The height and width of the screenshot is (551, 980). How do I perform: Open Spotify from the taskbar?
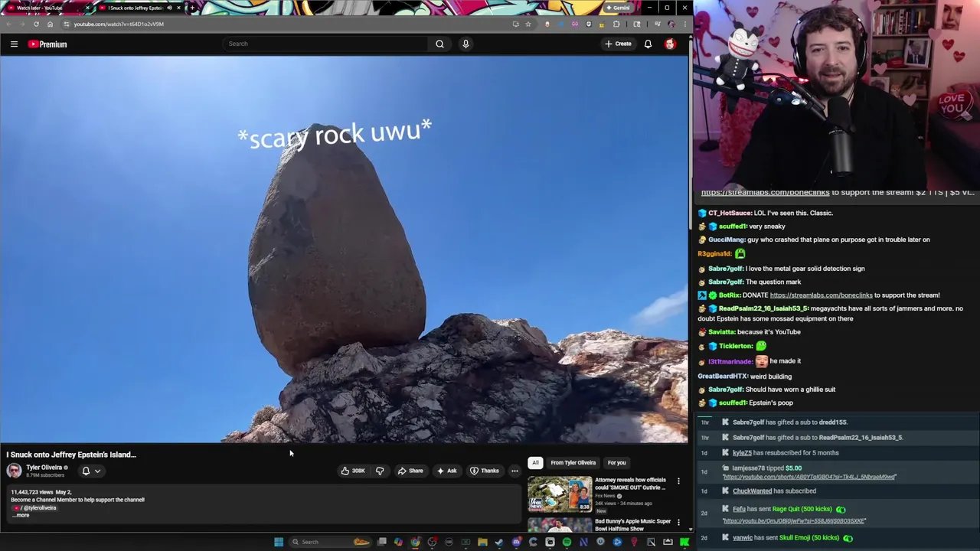point(567,542)
